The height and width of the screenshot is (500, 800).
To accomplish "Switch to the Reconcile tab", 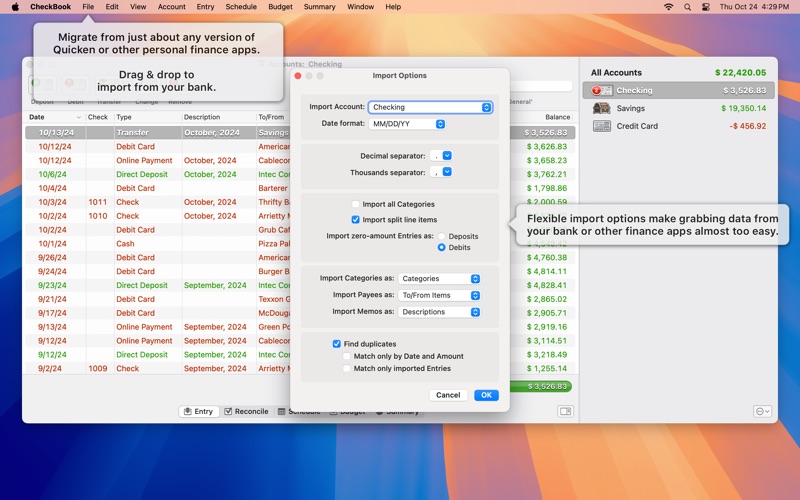I will 246,411.
